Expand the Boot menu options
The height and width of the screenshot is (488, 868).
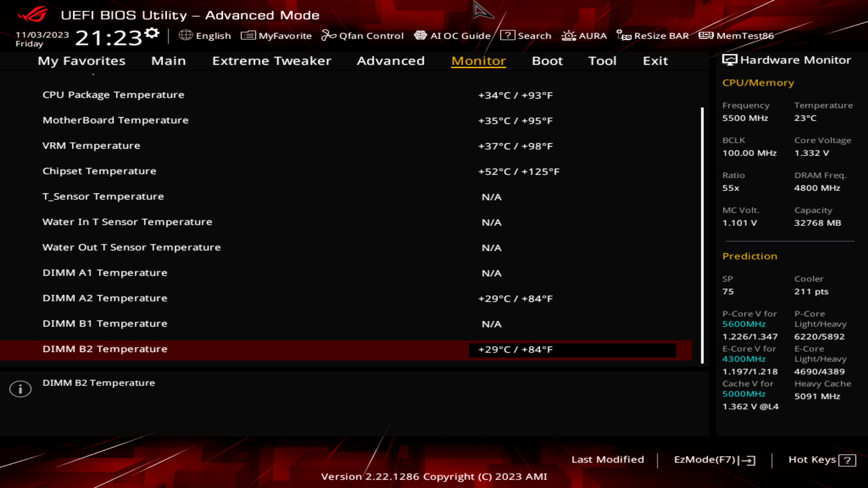pyautogui.click(x=547, y=60)
